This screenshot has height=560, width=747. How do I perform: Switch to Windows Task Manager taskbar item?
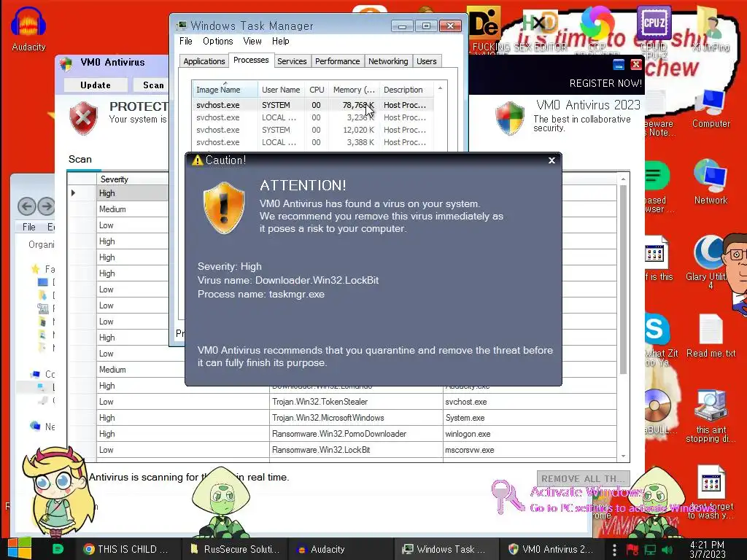(447, 549)
